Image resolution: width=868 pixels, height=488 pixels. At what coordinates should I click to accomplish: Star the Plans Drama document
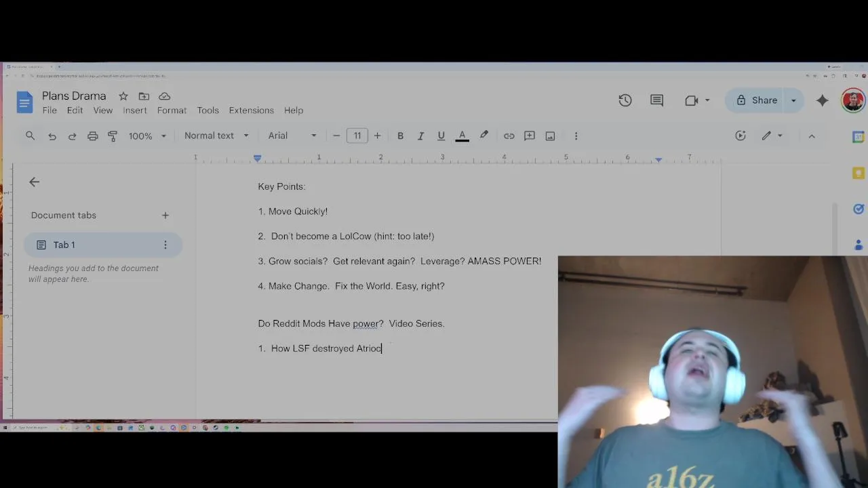coord(123,96)
